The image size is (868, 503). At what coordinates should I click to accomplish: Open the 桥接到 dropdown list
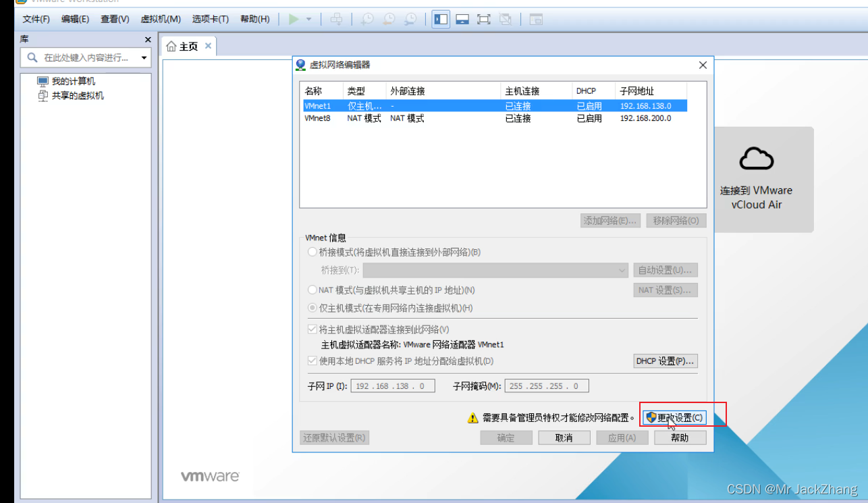click(495, 270)
